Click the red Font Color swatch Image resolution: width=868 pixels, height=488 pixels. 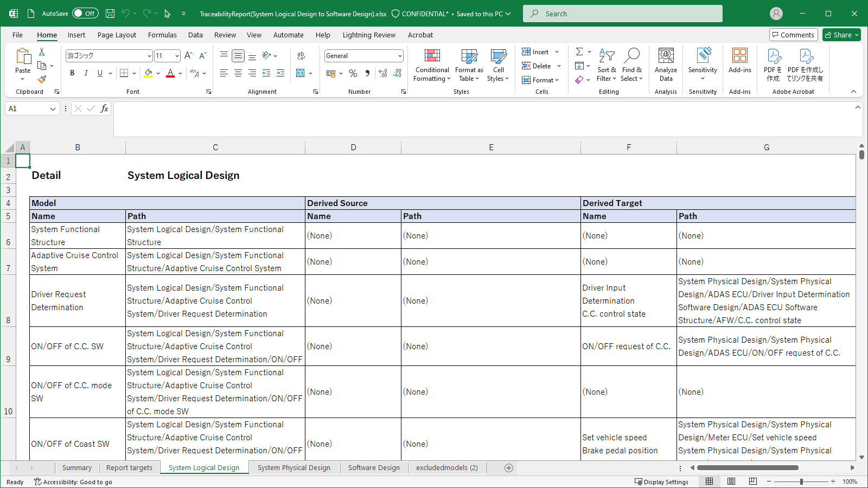(x=170, y=73)
